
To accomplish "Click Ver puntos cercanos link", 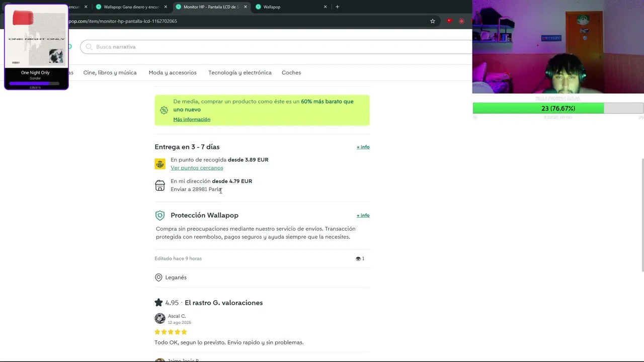I will (197, 168).
